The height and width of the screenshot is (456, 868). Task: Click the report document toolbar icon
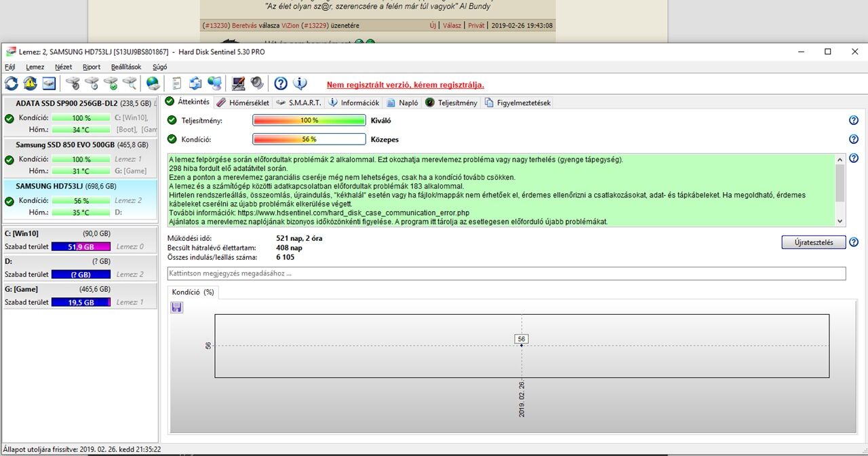coord(177,83)
